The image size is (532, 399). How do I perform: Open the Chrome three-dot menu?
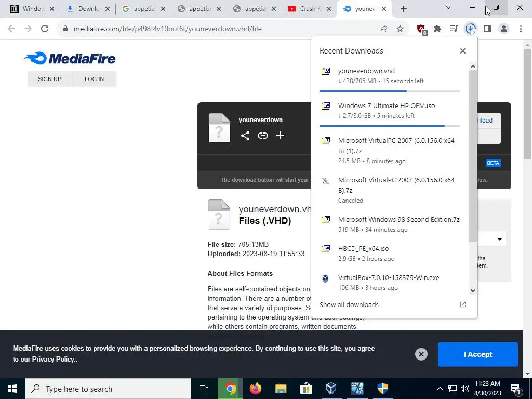(521, 29)
